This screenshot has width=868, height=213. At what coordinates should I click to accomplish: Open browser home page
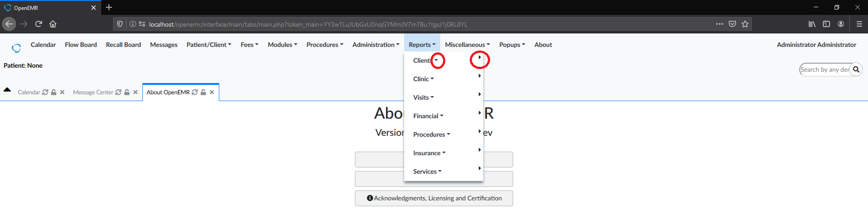point(53,24)
